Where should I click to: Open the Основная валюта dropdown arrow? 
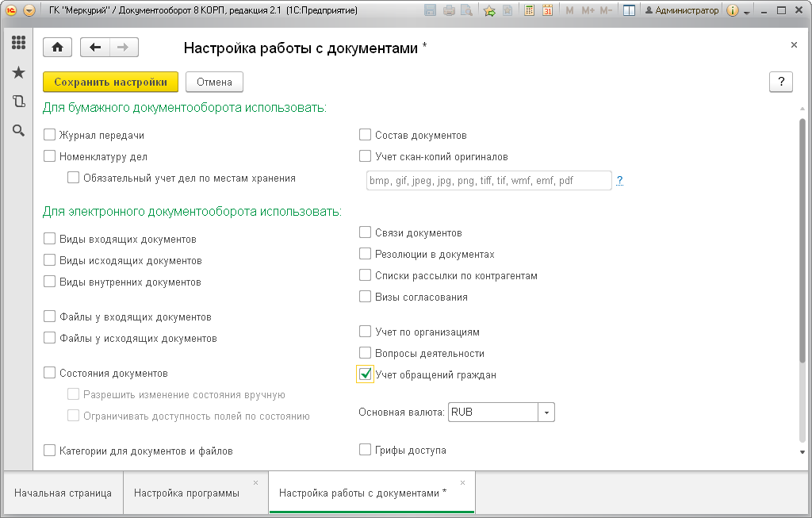pyautogui.click(x=546, y=412)
